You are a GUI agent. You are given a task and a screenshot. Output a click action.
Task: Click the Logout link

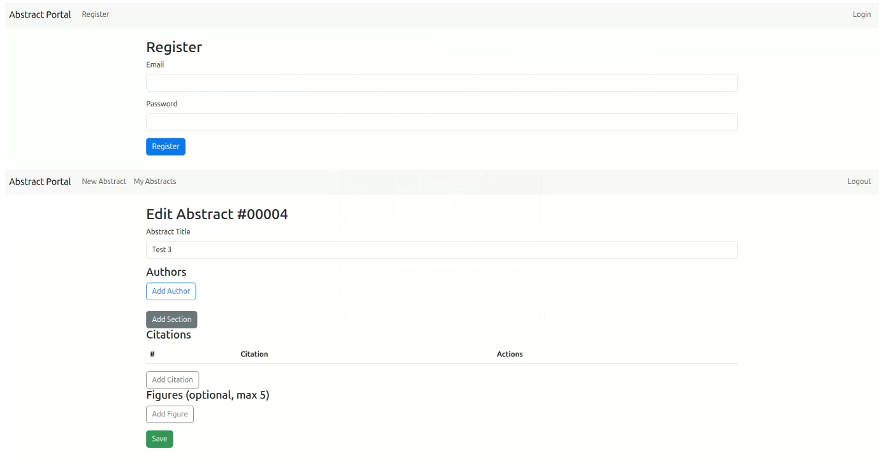[859, 182]
